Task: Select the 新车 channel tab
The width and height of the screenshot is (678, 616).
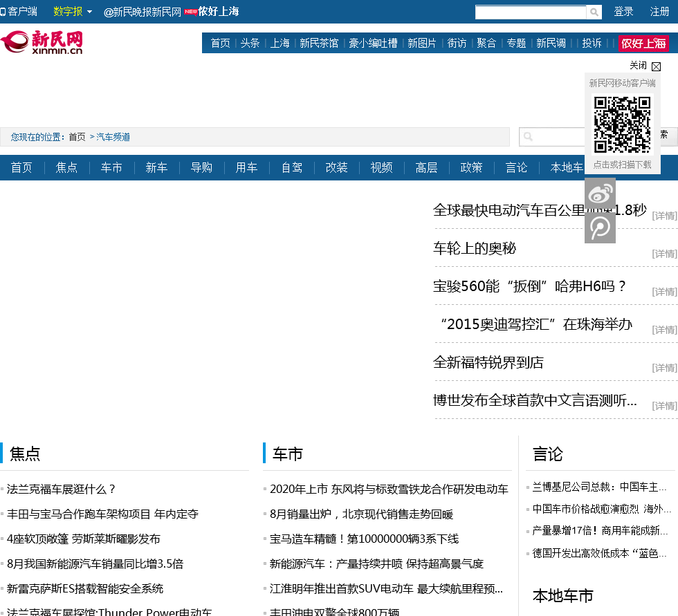Action: click(156, 167)
